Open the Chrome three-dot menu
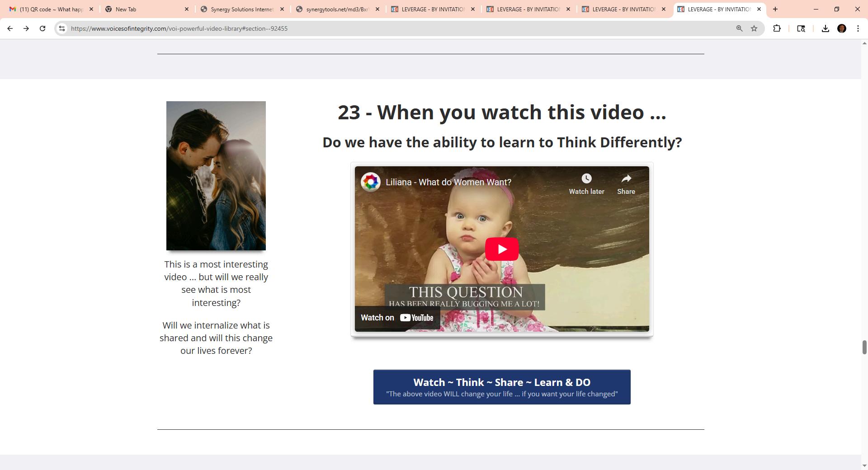The height and width of the screenshot is (470, 868). coord(858,28)
